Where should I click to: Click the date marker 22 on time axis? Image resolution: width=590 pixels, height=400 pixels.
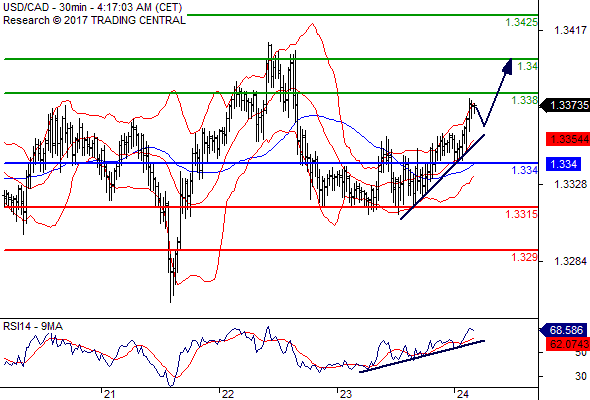(228, 394)
